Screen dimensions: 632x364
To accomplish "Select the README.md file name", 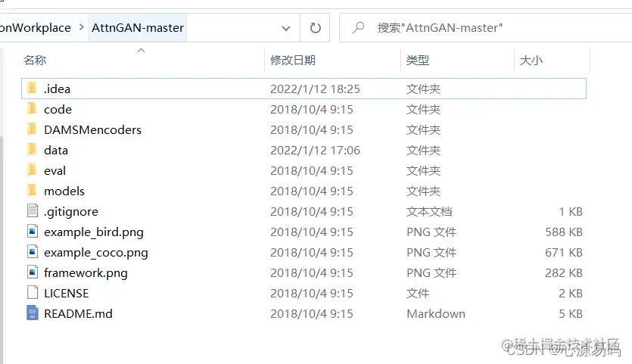I will pyautogui.click(x=78, y=313).
